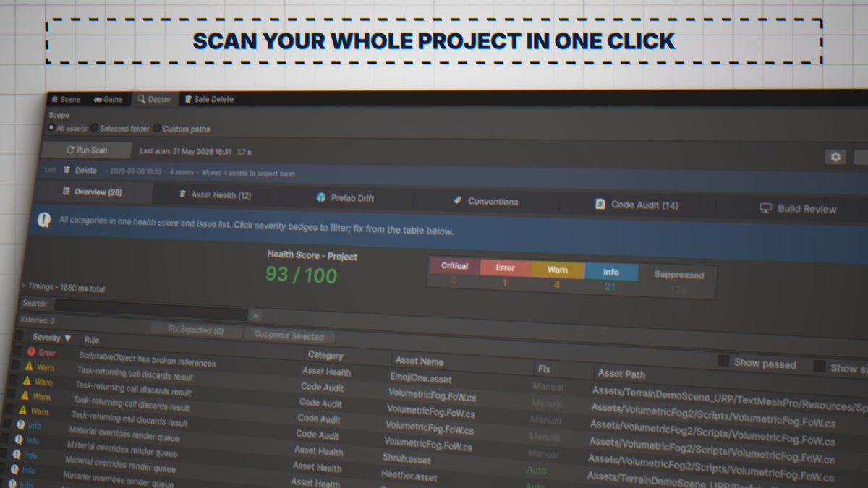Select the Selected folder scope option
Image resolution: width=868 pixels, height=488 pixels.
click(120, 129)
